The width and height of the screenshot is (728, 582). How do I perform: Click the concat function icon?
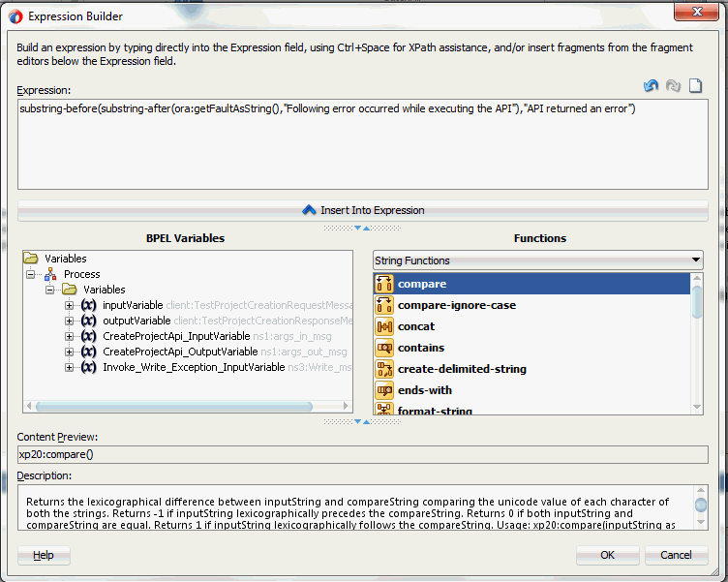pyautogui.click(x=384, y=326)
